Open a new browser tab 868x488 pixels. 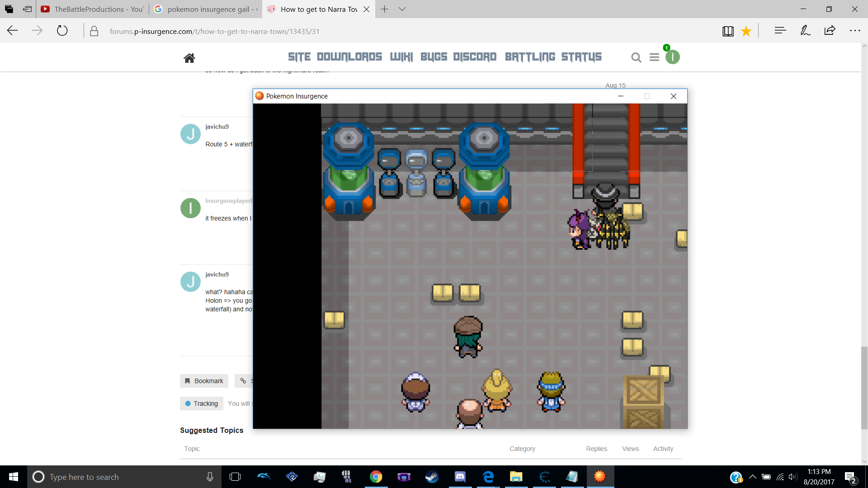(384, 9)
